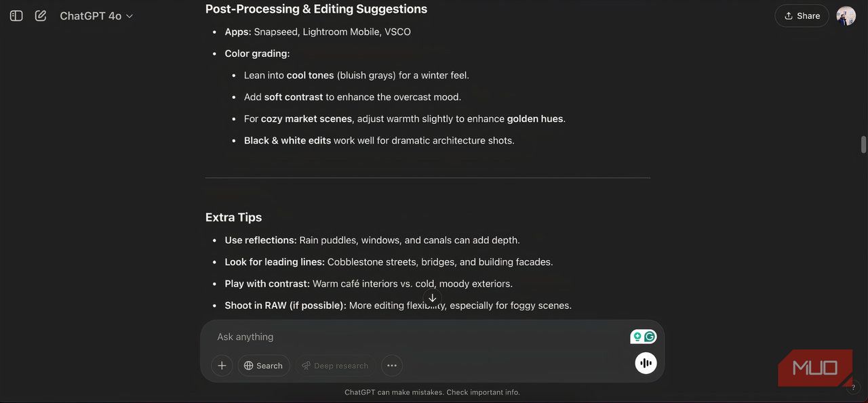Viewport: 868px width, 403px height.
Task: Start a new chat with pencil icon
Action: coord(41,16)
